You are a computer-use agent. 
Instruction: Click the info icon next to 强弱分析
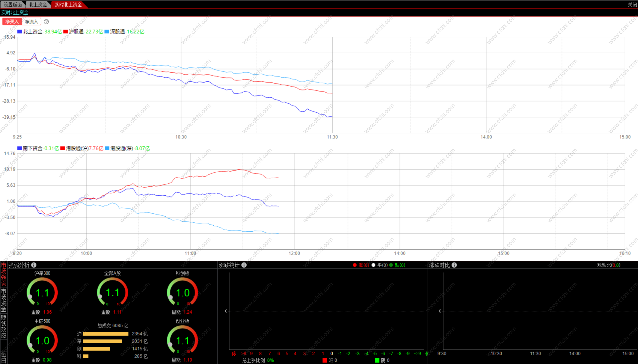click(x=34, y=265)
